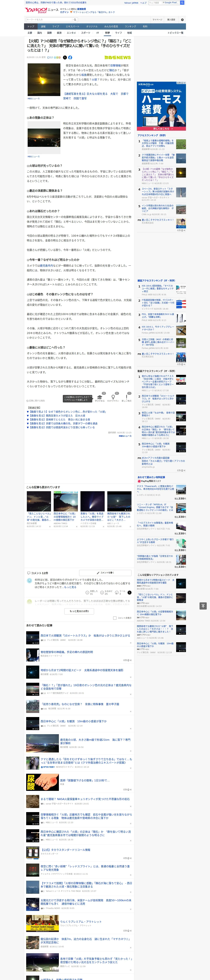Open article まるで珊瑚? NASA火星探査車
The height and width of the screenshot is (980, 210).
(85, 799)
